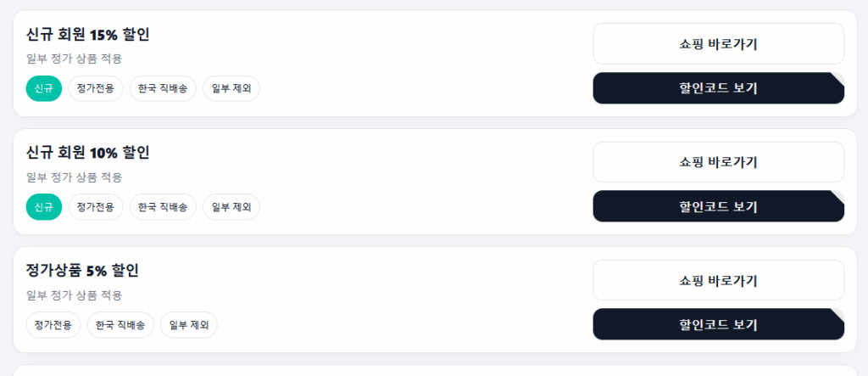Reveal 할인코드 보기 for 신규 회원 15% 할인
The image size is (868, 376).
pyautogui.click(x=718, y=88)
